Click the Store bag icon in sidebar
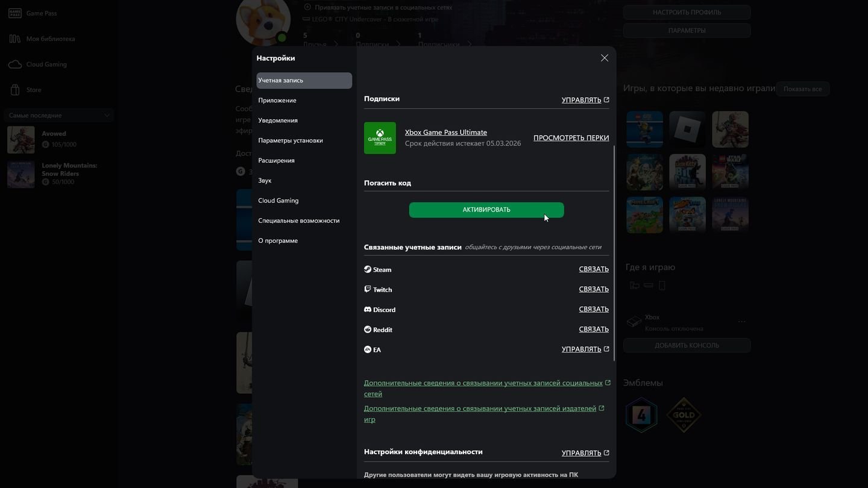Screen dimensions: 868x488 (x=15, y=90)
